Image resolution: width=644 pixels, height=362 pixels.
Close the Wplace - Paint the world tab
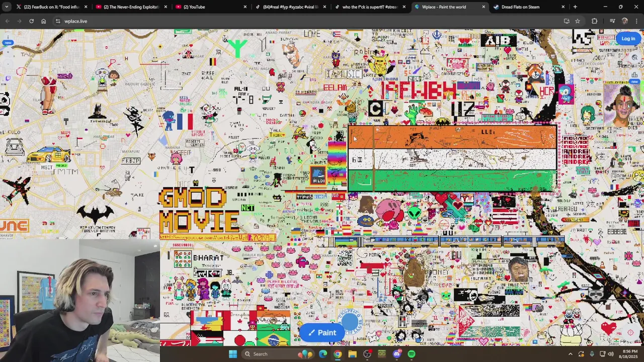click(484, 7)
